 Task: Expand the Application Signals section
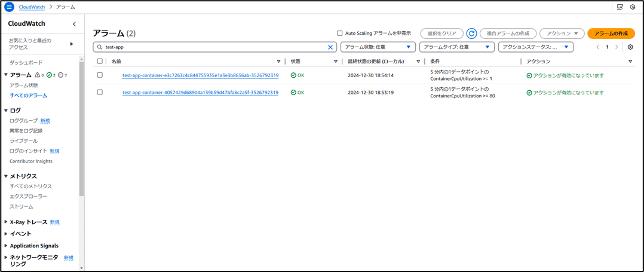[6, 246]
